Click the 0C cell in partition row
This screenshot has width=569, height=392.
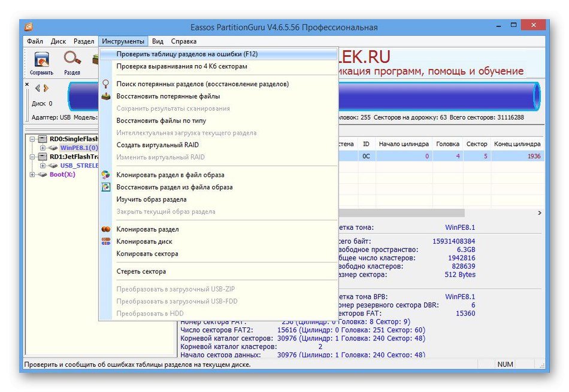(x=366, y=156)
